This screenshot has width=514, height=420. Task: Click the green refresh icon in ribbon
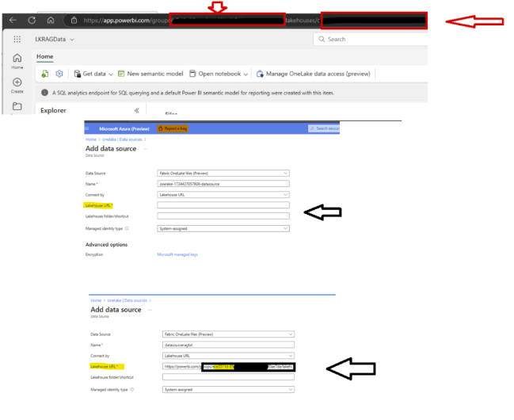point(45,74)
